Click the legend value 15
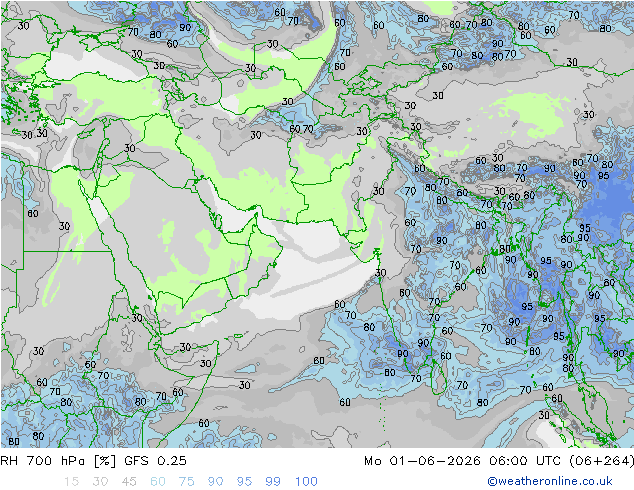 pos(71,482)
